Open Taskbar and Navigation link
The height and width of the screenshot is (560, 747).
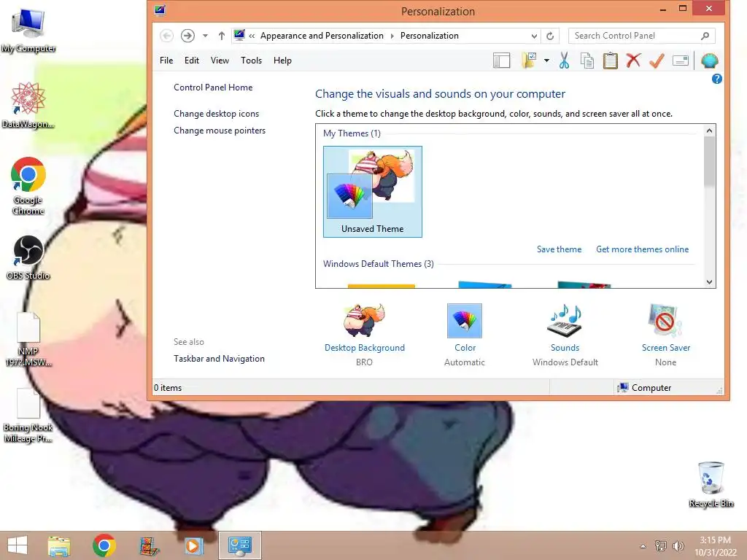coord(219,359)
